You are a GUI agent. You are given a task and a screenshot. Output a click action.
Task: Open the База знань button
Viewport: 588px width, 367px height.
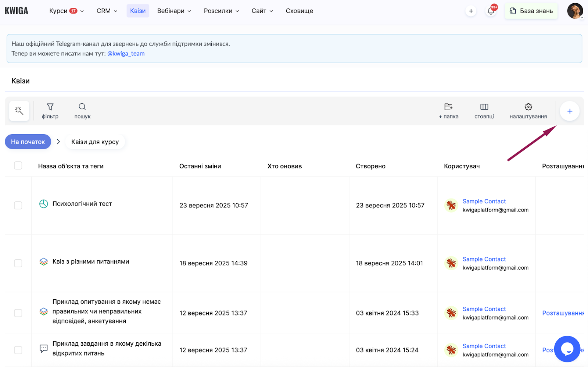(531, 11)
